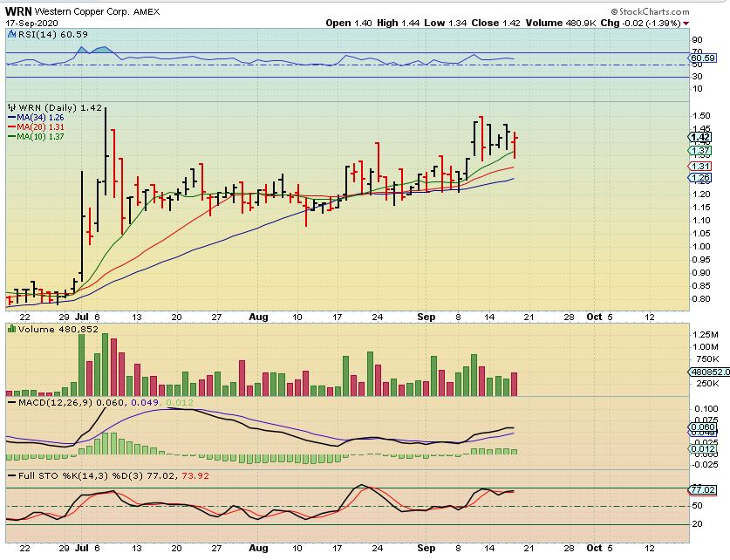
Task: Click the Volume 480,852 panel label
Action: pyautogui.click(x=58, y=329)
